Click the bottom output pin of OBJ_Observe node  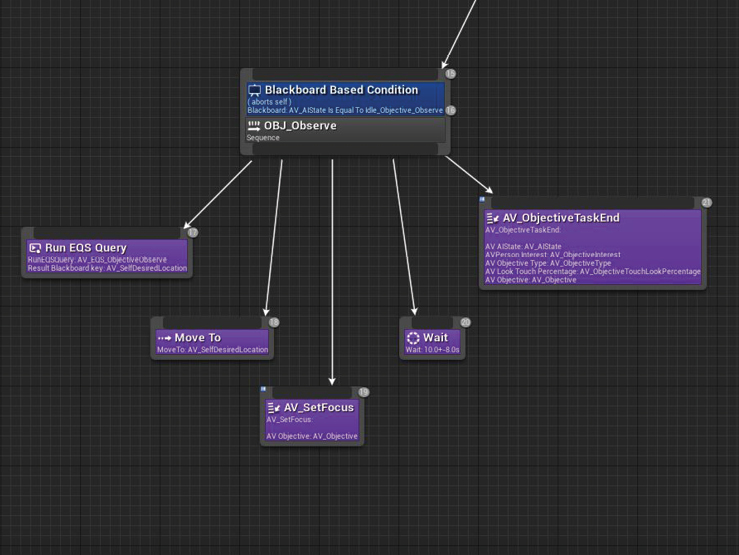(345, 149)
